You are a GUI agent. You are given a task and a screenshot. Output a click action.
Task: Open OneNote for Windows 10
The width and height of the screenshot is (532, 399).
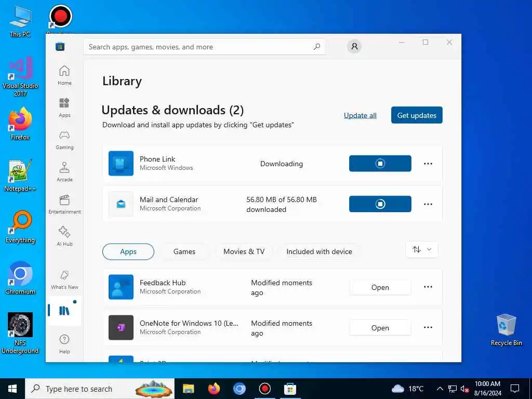coord(380,328)
